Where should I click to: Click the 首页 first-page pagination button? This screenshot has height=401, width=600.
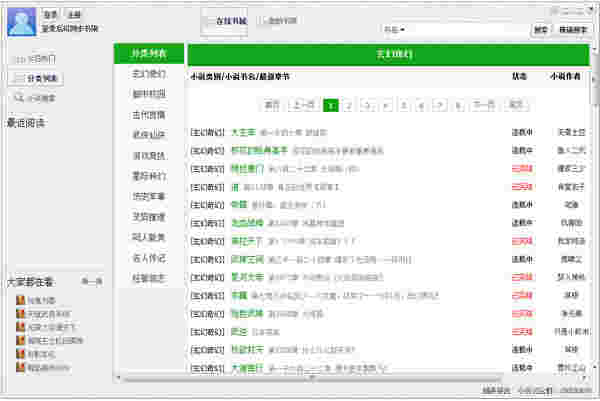coord(272,105)
